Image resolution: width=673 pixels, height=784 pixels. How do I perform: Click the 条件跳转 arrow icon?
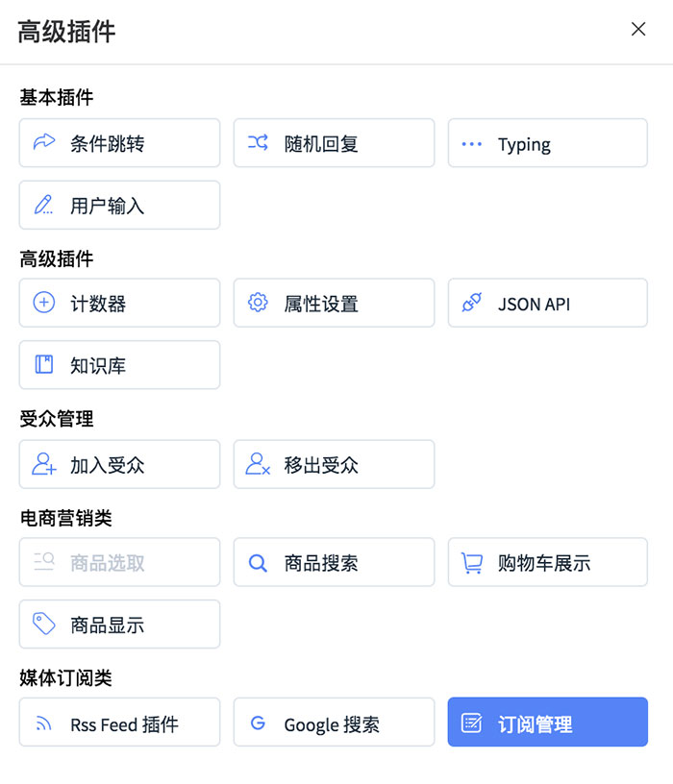click(44, 142)
